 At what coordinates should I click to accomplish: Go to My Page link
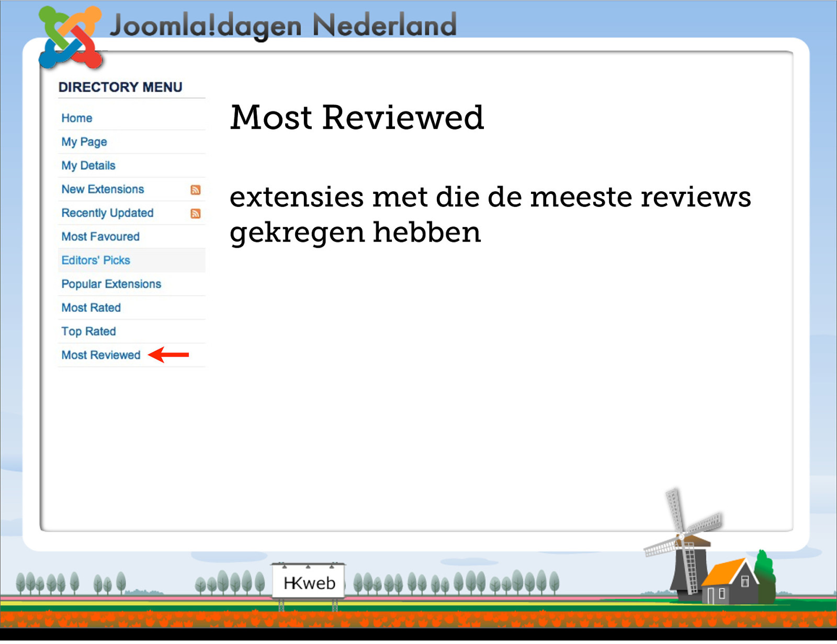click(x=84, y=142)
